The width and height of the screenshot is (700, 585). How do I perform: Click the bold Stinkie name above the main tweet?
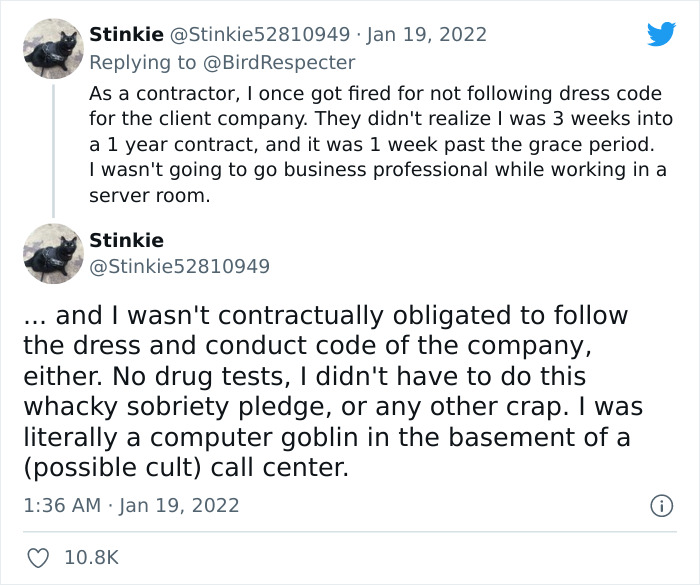126,241
